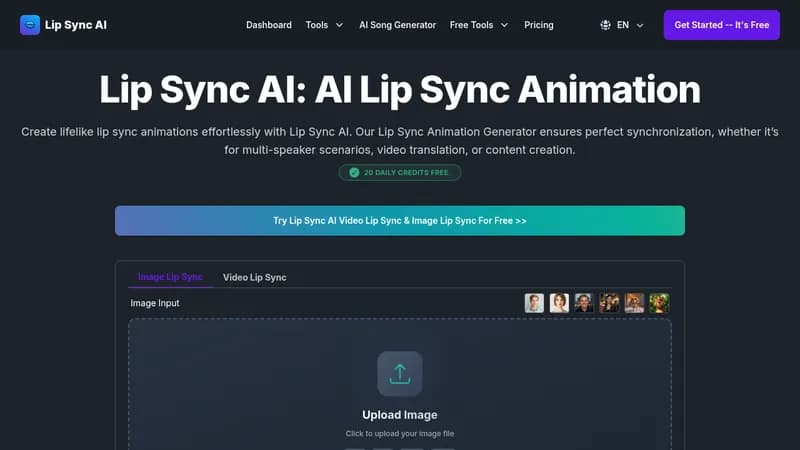Click the Try Lip Sync AI free banner
This screenshot has width=800, height=450.
[x=399, y=220]
